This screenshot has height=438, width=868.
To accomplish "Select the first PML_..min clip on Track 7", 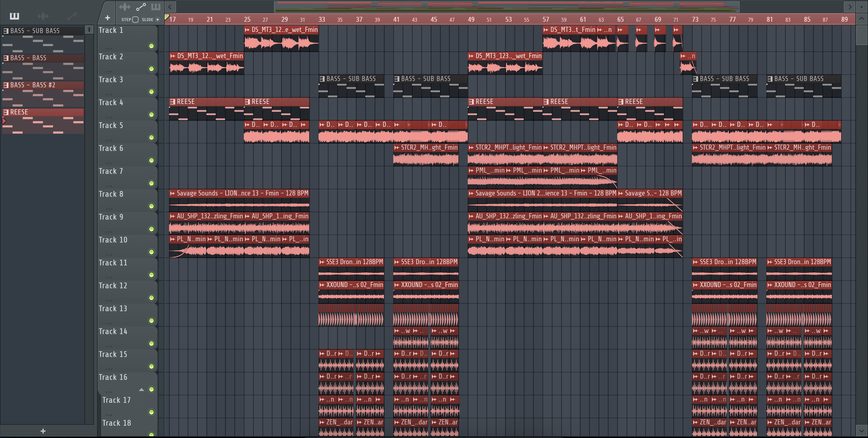I will 486,178.
